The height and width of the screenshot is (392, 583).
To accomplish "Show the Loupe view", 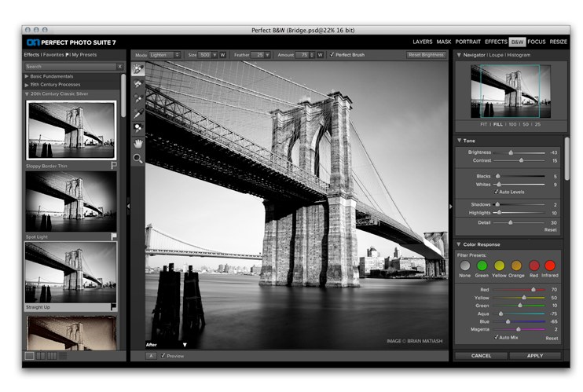I will pyautogui.click(x=496, y=55).
